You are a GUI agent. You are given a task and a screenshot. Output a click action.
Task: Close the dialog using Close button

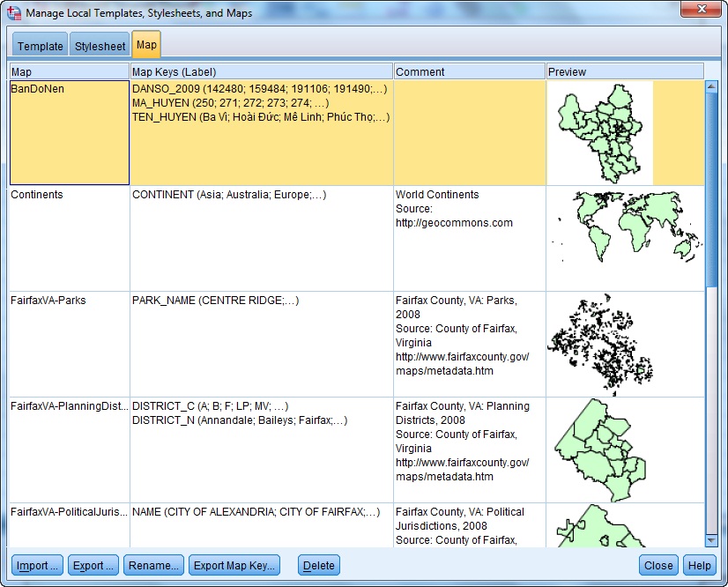[x=658, y=566]
